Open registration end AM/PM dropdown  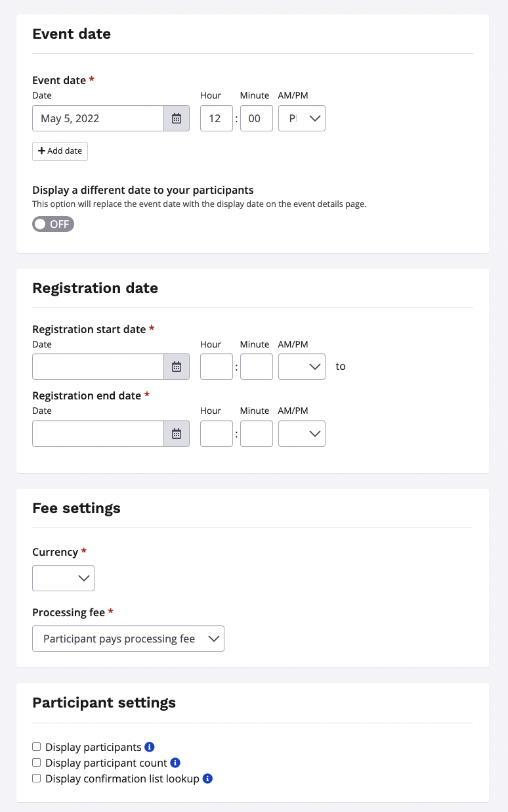tap(302, 434)
